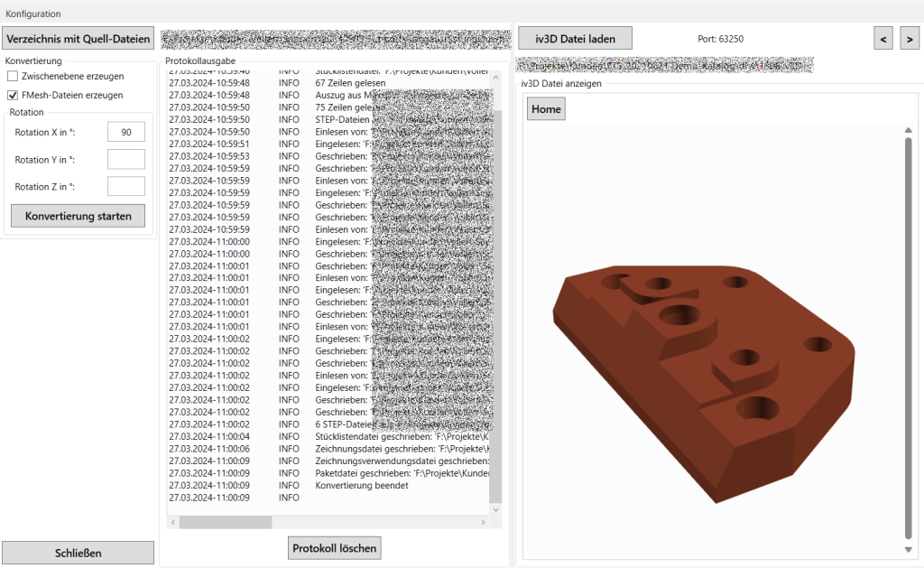This screenshot has height=568, width=924.
Task: Focus the Rotation Y input field
Action: [x=125, y=160]
